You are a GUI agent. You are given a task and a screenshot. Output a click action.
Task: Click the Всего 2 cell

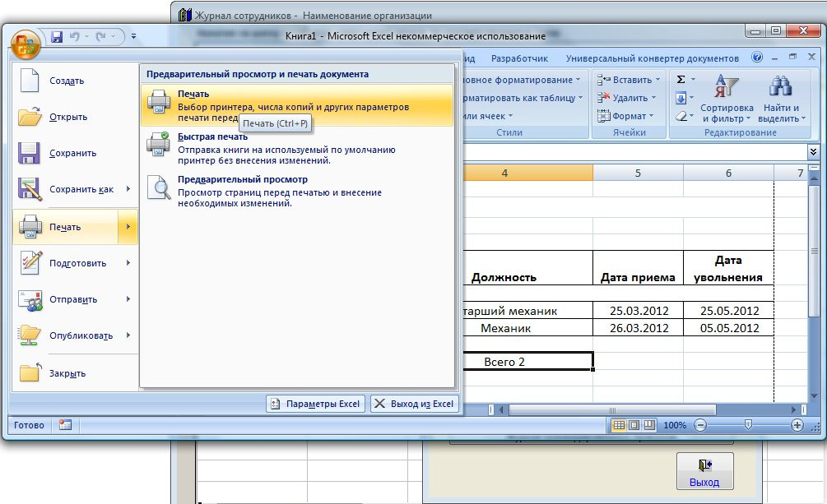point(528,362)
